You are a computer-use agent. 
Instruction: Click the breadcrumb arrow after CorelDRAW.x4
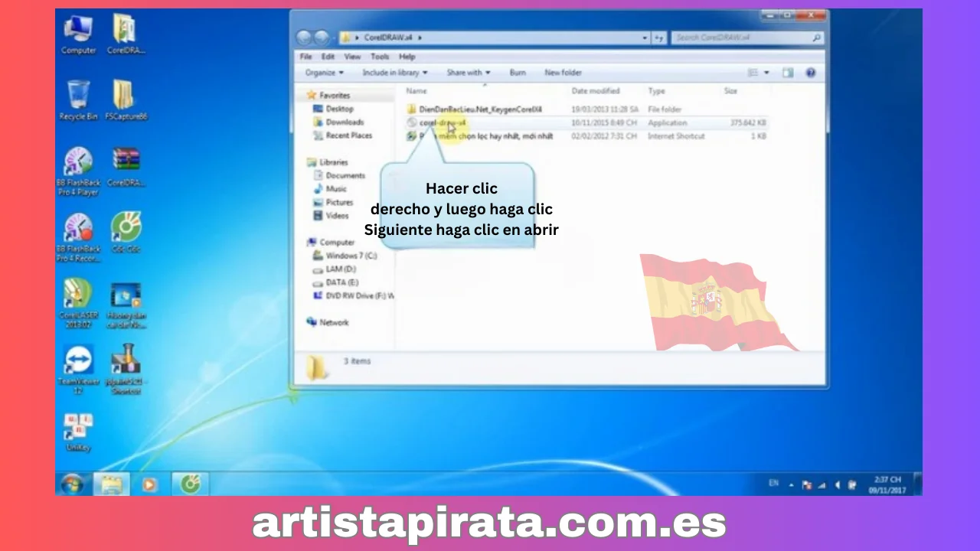(420, 37)
